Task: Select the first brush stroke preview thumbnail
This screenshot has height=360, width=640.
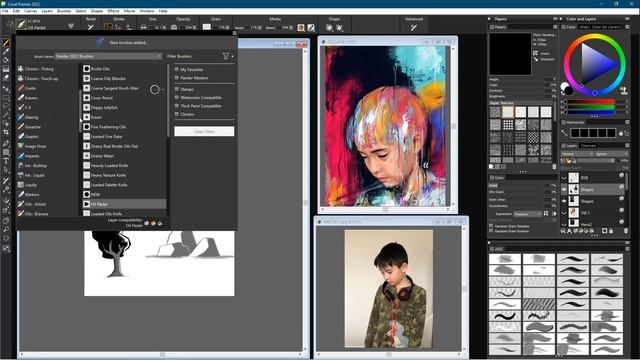Action: point(505,259)
